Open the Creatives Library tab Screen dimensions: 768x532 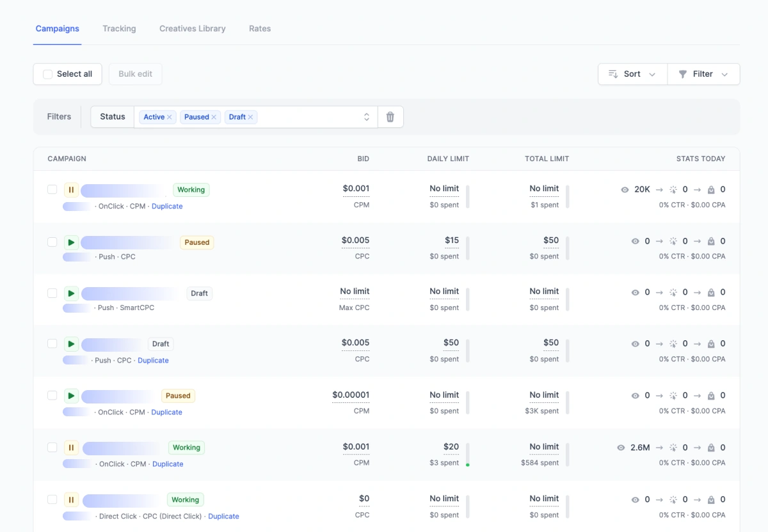192,28
